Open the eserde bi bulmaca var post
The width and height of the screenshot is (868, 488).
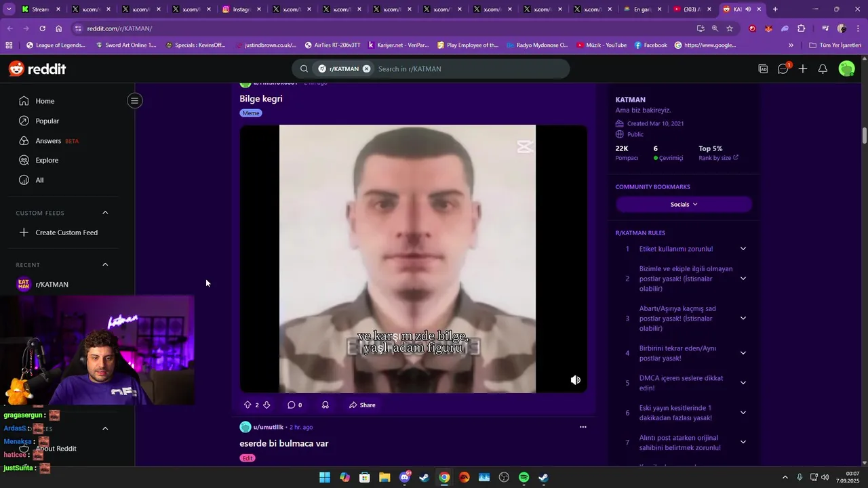pyautogui.click(x=283, y=443)
